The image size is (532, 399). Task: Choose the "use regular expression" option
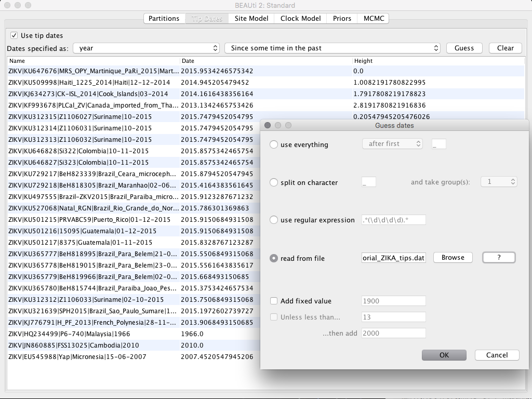[274, 220]
